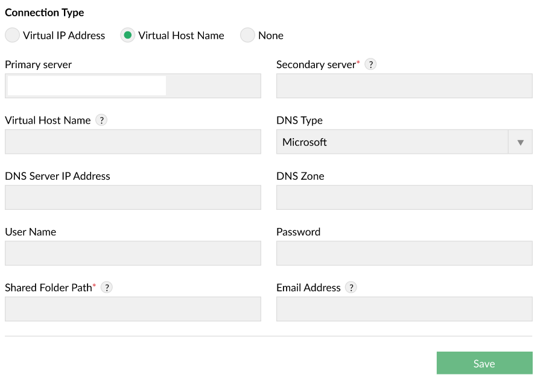Click help icon beside Email Address
Image resolution: width=552 pixels, height=392 pixels.
tap(351, 288)
